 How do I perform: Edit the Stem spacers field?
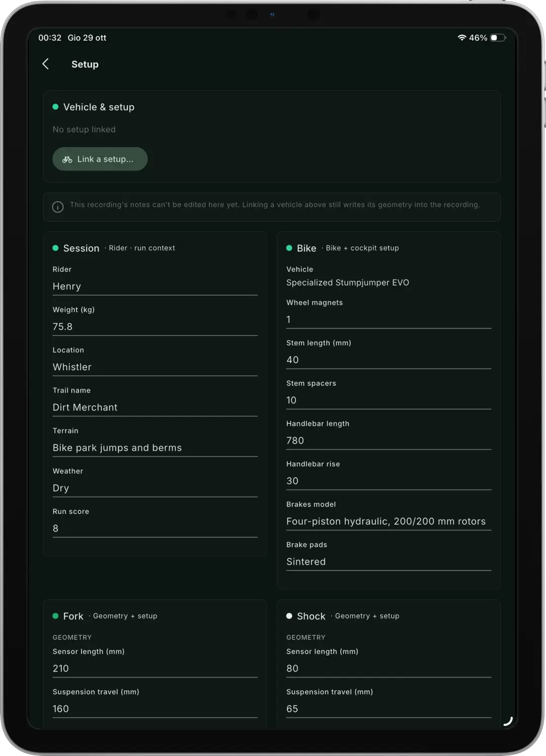(389, 401)
